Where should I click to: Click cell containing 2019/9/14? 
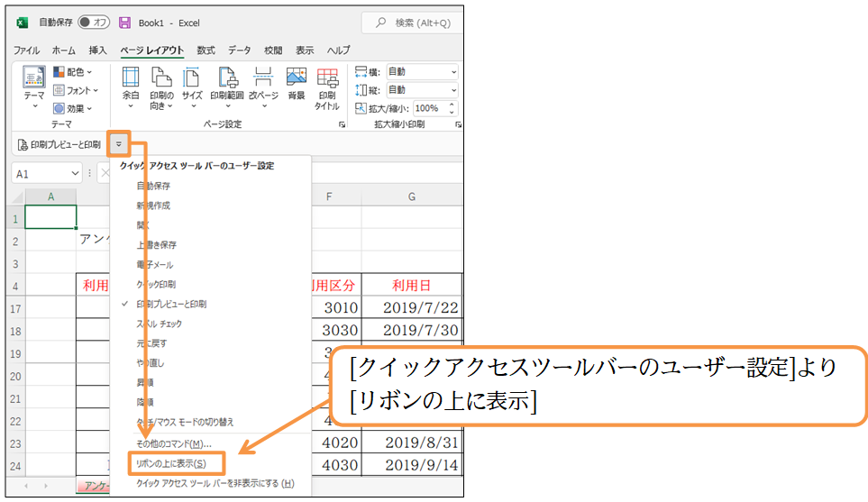pyautogui.click(x=412, y=465)
